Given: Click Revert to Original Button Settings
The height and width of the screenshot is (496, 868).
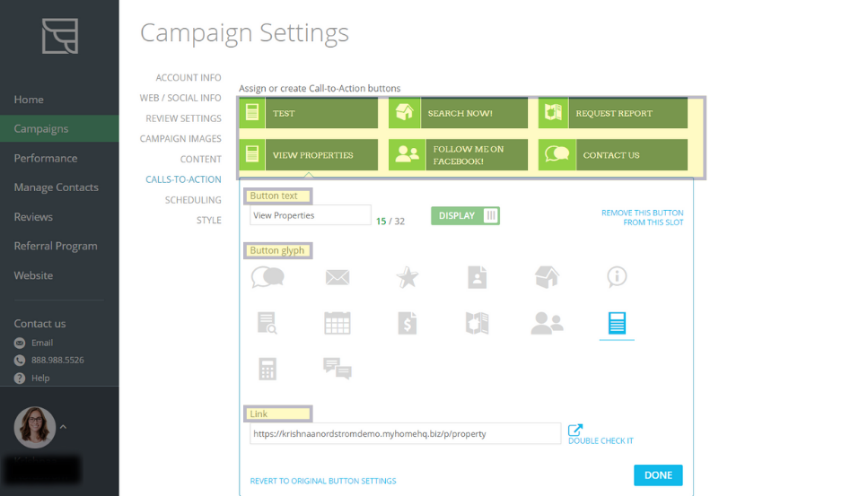Looking at the screenshot, I should pos(323,482).
